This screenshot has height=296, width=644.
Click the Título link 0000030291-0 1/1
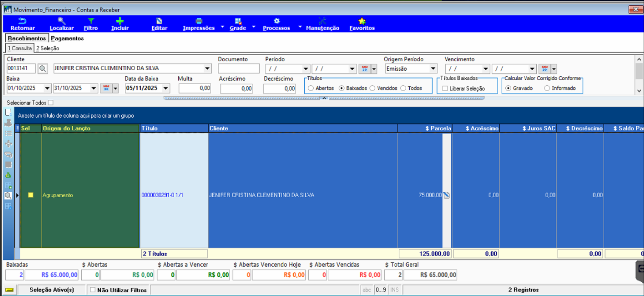tap(162, 195)
